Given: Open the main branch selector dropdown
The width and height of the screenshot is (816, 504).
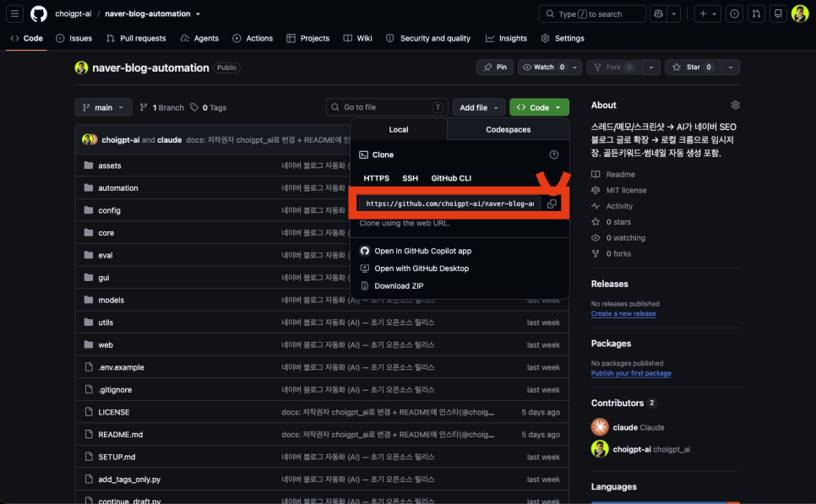Looking at the screenshot, I should point(104,108).
